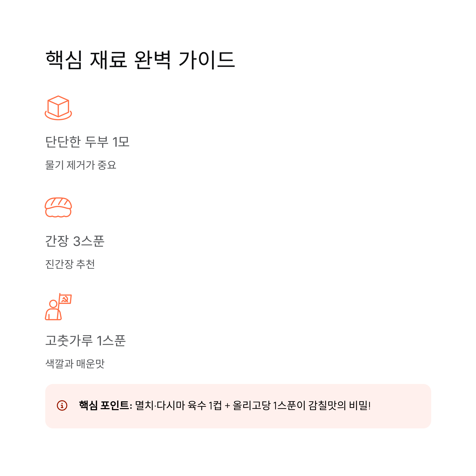Viewport: 476px width, 476px height.
Task: Select the person's head in flag-bearer icon
Action: 53,304
